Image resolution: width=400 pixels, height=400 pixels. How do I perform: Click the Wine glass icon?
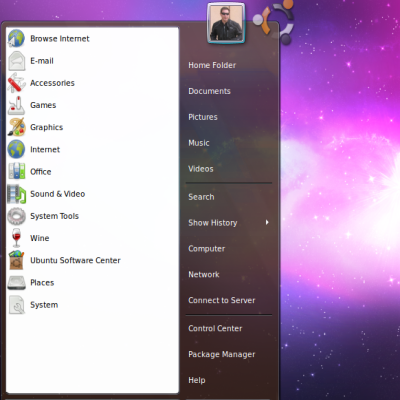[x=16, y=238]
